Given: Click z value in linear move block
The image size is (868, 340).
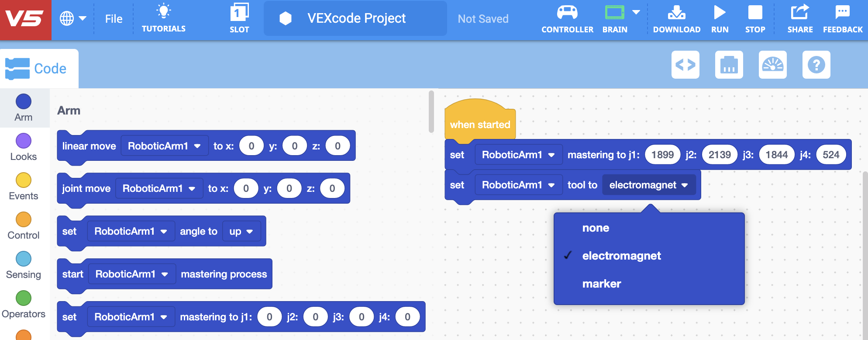Looking at the screenshot, I should (x=338, y=146).
